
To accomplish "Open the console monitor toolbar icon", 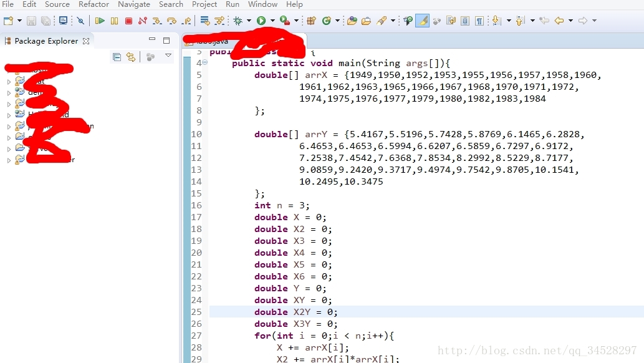I will click(63, 21).
